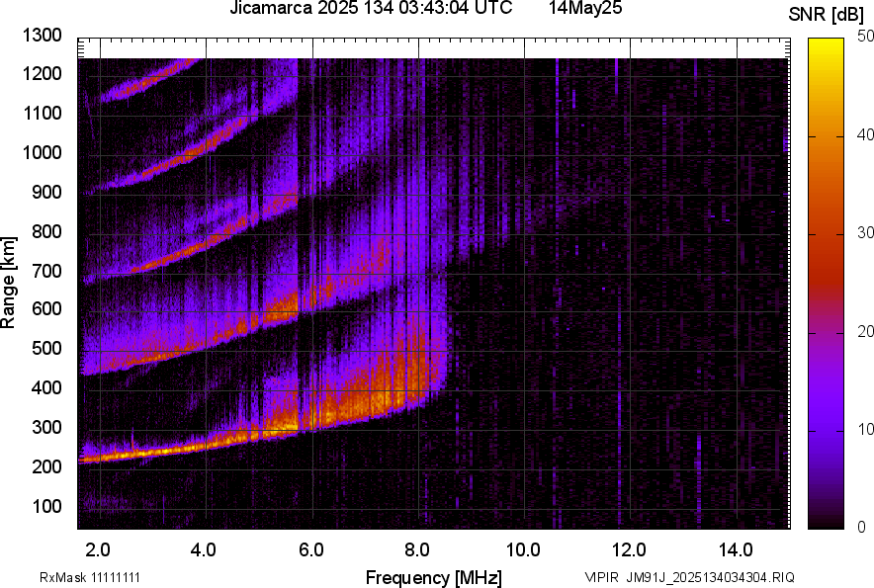Click frequency tick label '14.0'
Viewport: 874px width, 588px height.
(736, 550)
